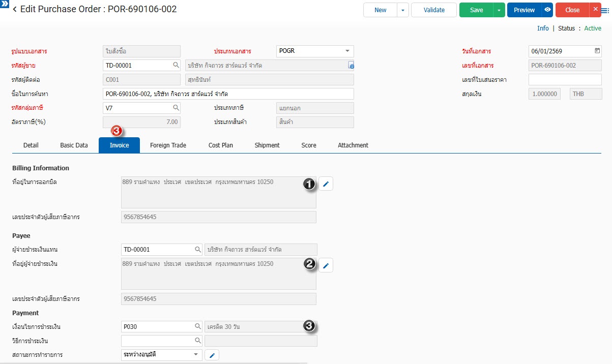Click the back arrow beside Edit Purchase Order
The width and height of the screenshot is (612, 364).
tap(15, 10)
